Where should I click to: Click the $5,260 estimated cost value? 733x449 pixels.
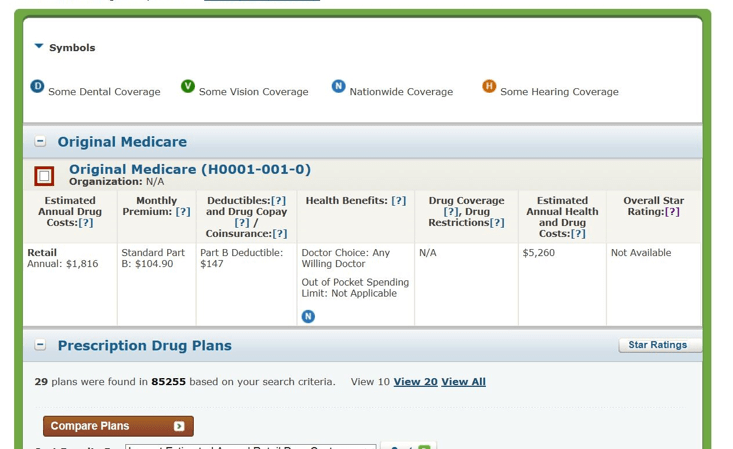pos(539,253)
